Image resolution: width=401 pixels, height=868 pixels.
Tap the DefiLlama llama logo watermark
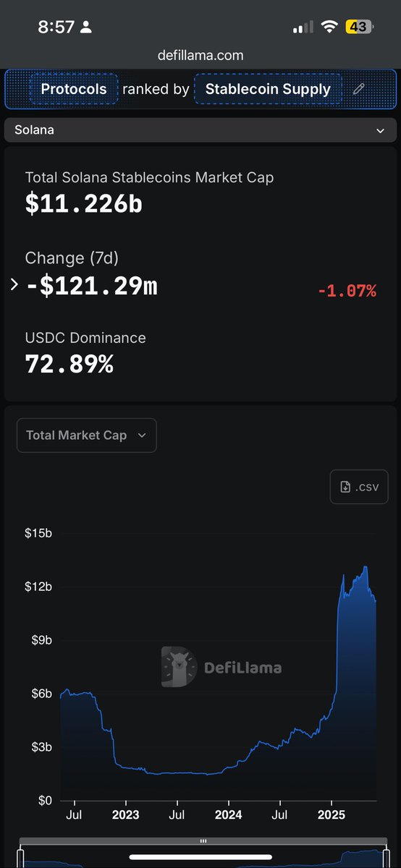179,667
